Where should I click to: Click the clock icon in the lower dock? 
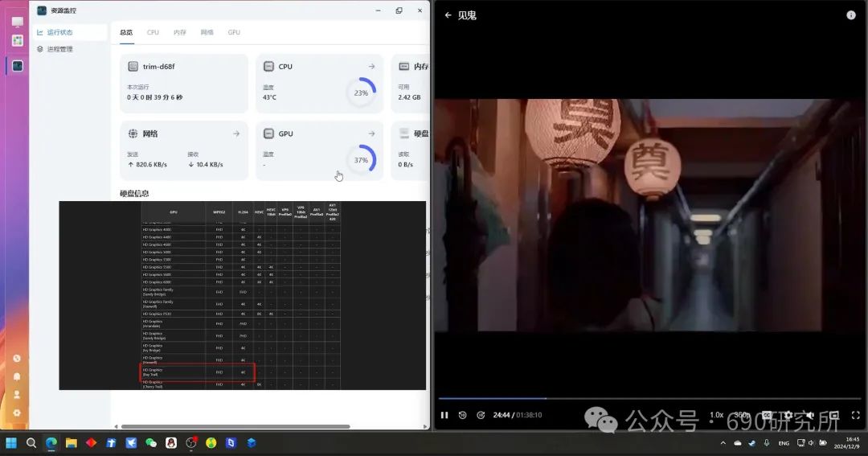(17, 359)
